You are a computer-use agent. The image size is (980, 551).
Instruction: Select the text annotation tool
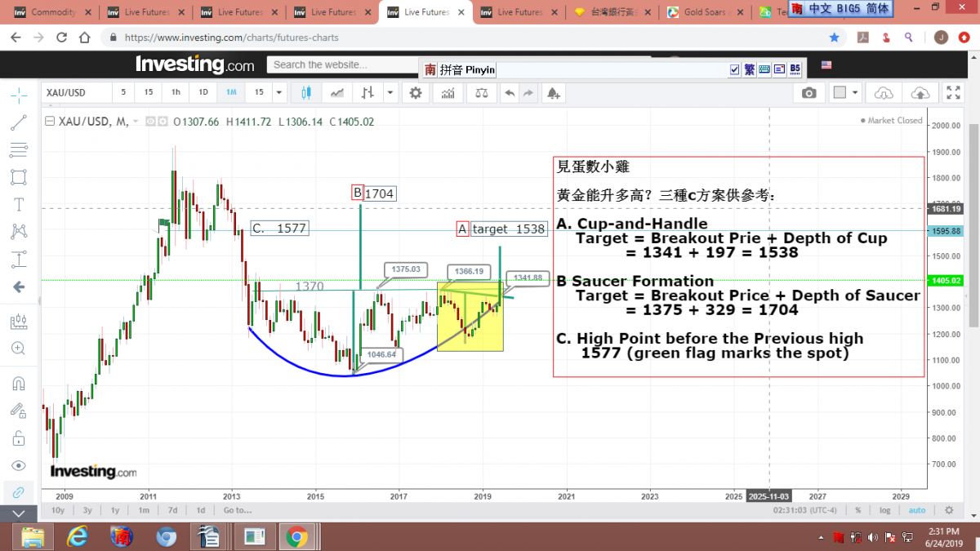(18, 204)
